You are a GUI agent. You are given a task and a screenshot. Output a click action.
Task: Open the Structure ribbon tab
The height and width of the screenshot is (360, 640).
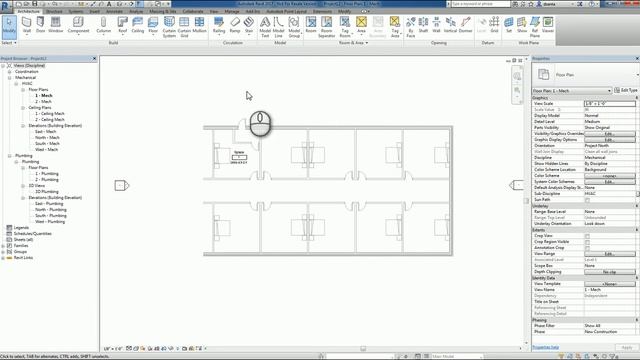pos(54,11)
